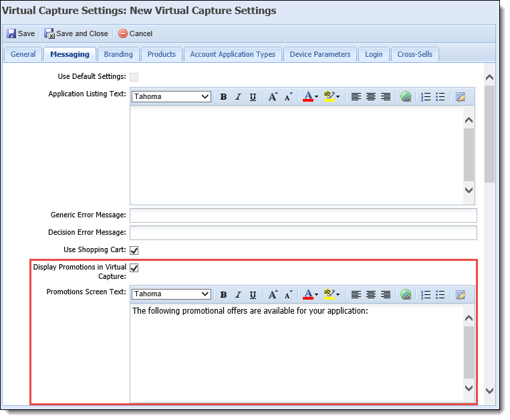Viewport: 510px width, 420px height.
Task: Click Save and Close
Action: tap(76, 33)
